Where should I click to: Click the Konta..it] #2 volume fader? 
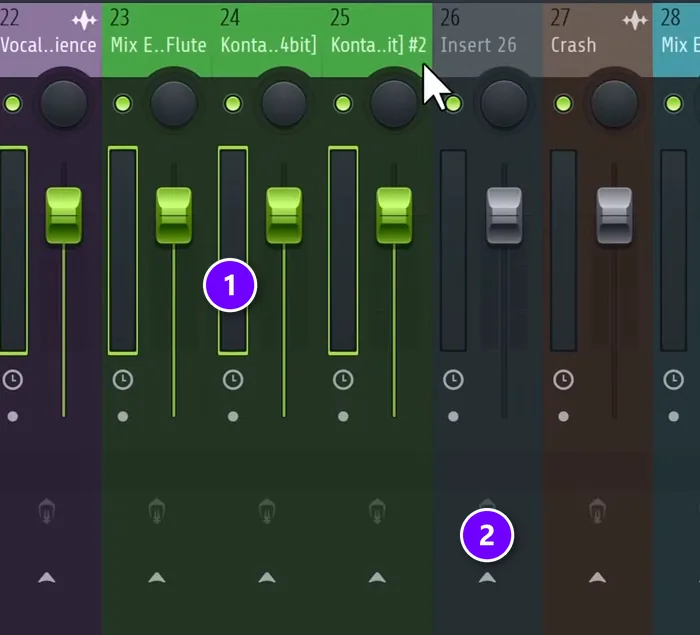pyautogui.click(x=394, y=216)
